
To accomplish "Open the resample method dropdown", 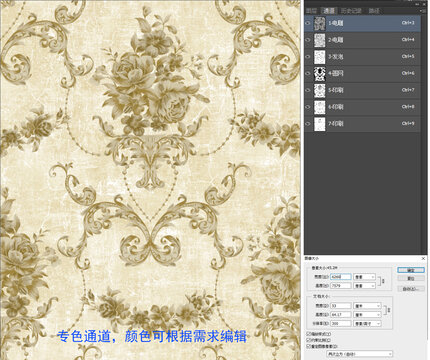I will click(x=359, y=354).
